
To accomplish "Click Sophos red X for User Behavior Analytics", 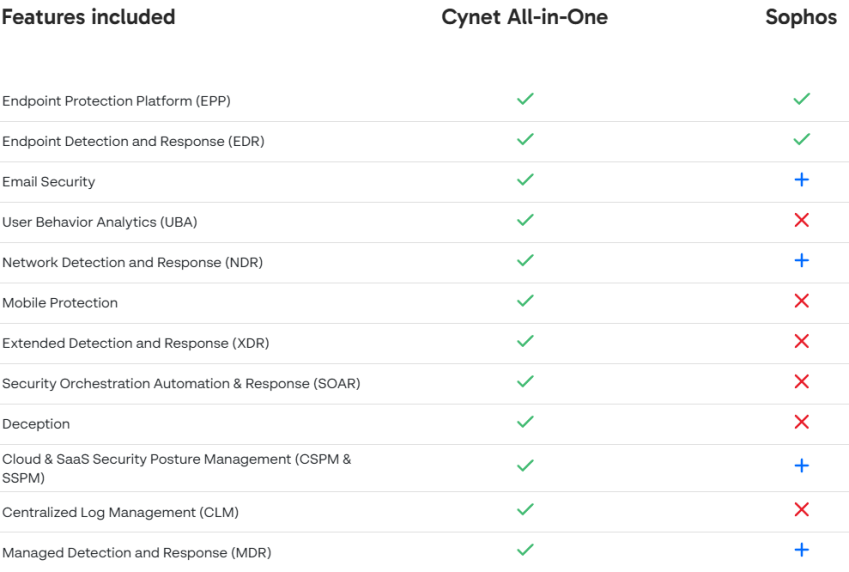I will click(801, 220).
